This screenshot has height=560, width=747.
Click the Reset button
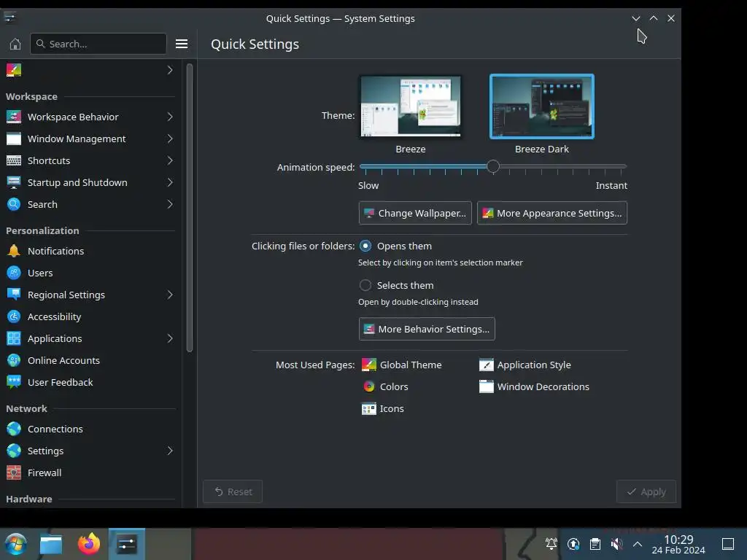(x=233, y=491)
